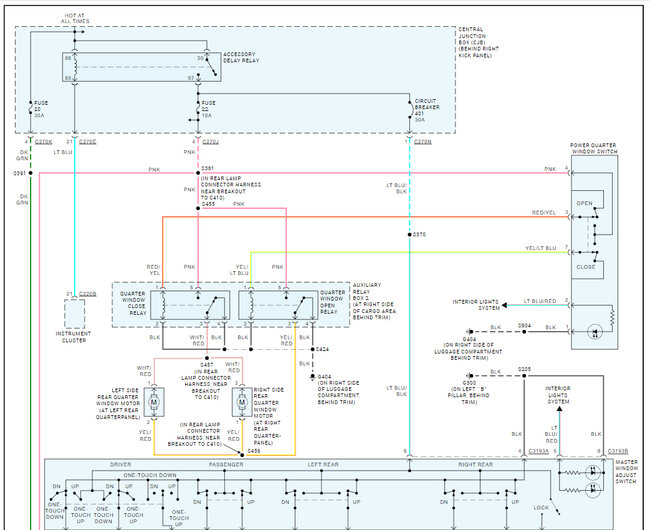
Task: Click the G300 ground symbol
Action: tap(469, 376)
